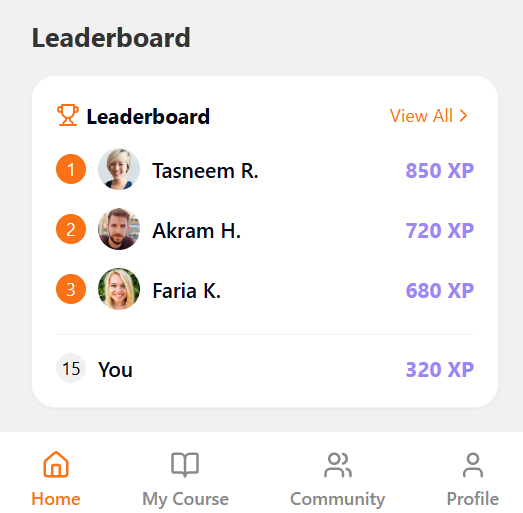This screenshot has height=513, width=523.
Task: Open the Home icon in bottom navigation
Action: (x=56, y=465)
